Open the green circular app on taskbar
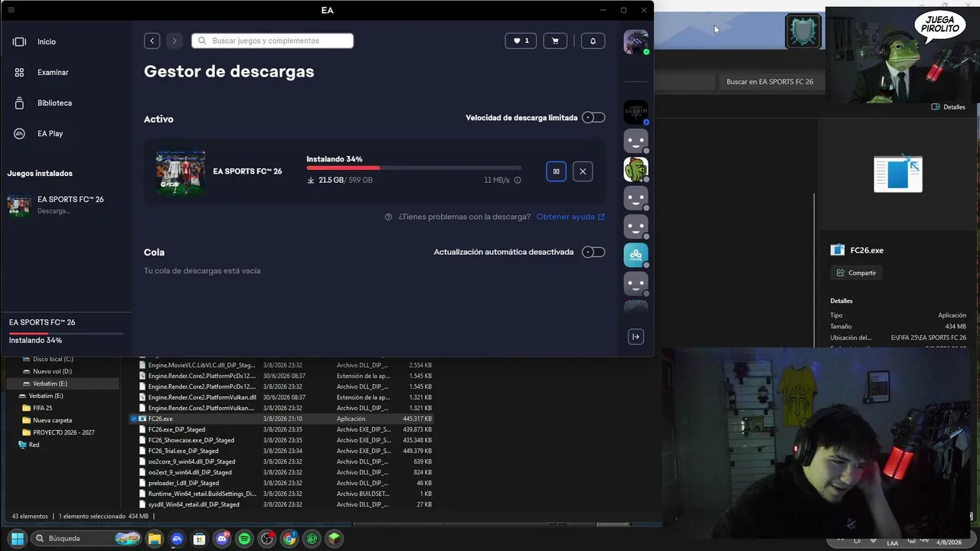The width and height of the screenshot is (980, 551). pyautogui.click(x=312, y=539)
